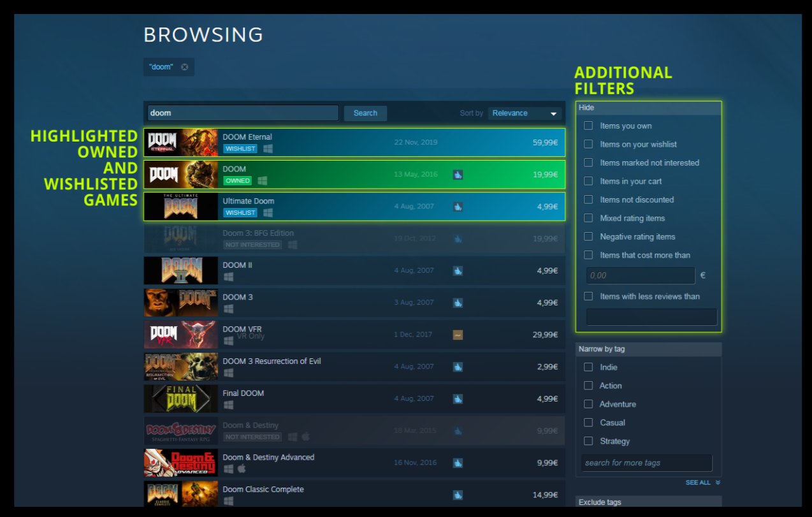Screen dimensions: 812x517
Task: Click Windows icon on DOOM 3 row
Action: 228,309
